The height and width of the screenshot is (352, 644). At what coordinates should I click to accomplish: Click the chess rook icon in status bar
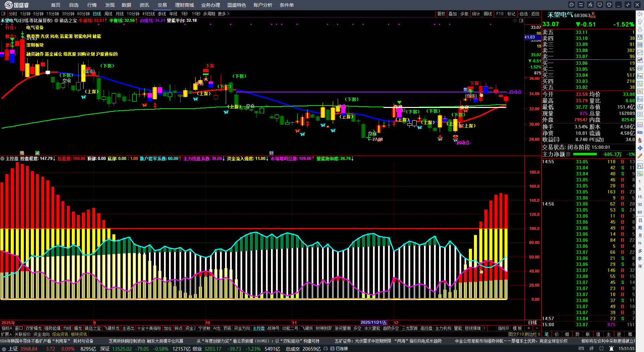[x=612, y=349]
